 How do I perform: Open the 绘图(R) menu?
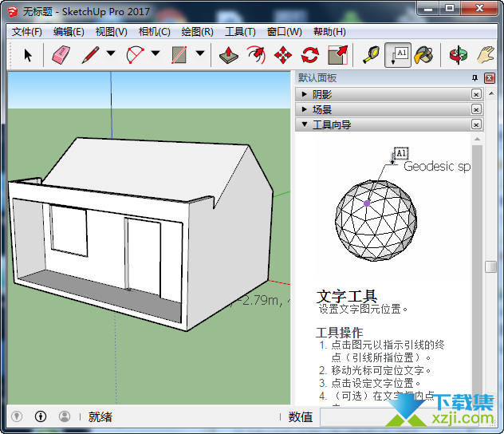[197, 32]
